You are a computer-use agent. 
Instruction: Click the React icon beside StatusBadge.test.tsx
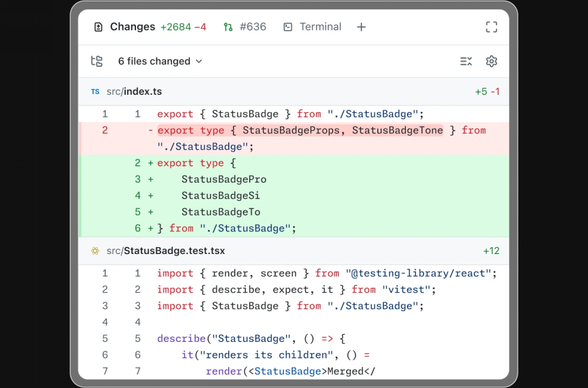point(95,251)
